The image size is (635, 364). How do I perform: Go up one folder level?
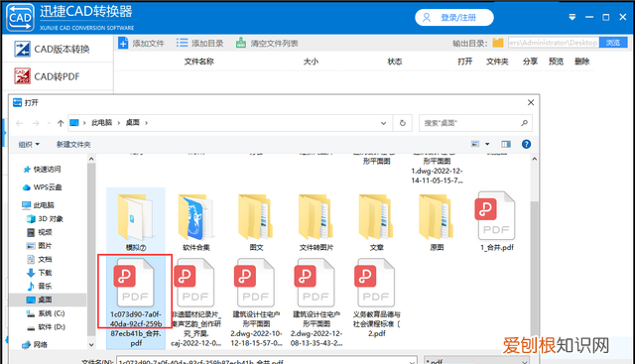coord(61,123)
